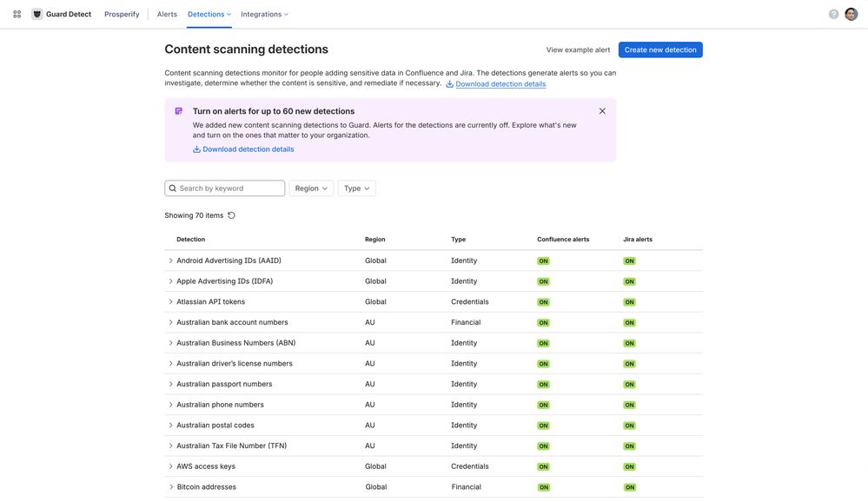Expand Android Advertising IDs (AAID) row
The image size is (868, 502).
[x=170, y=261]
